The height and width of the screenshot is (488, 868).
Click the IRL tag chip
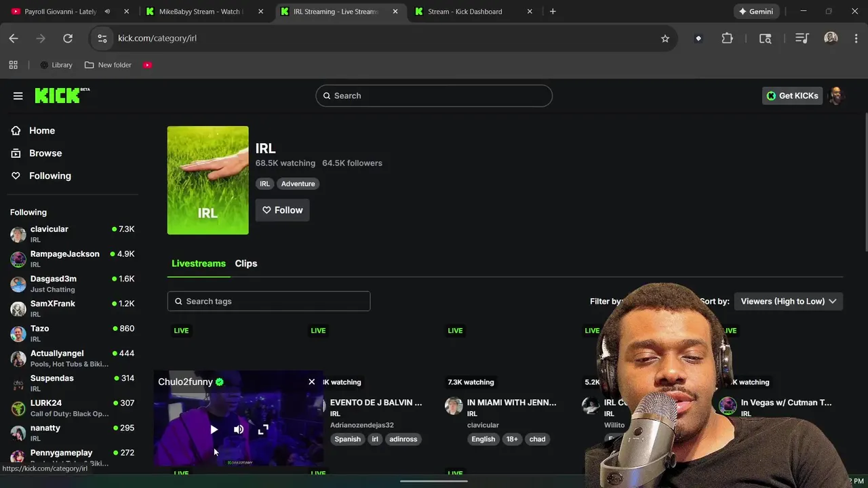pos(264,184)
